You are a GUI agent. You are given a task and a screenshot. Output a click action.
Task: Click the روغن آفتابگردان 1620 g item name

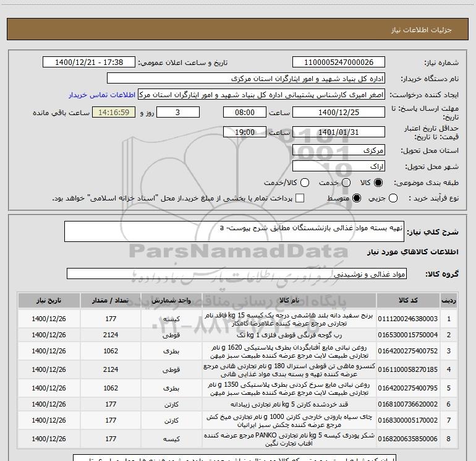[289, 351]
